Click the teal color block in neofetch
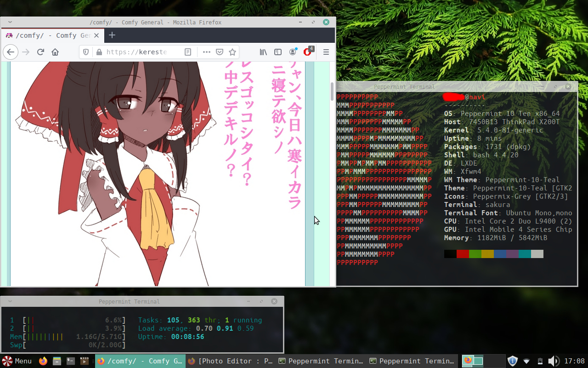This screenshot has height=368, width=588. [525, 254]
